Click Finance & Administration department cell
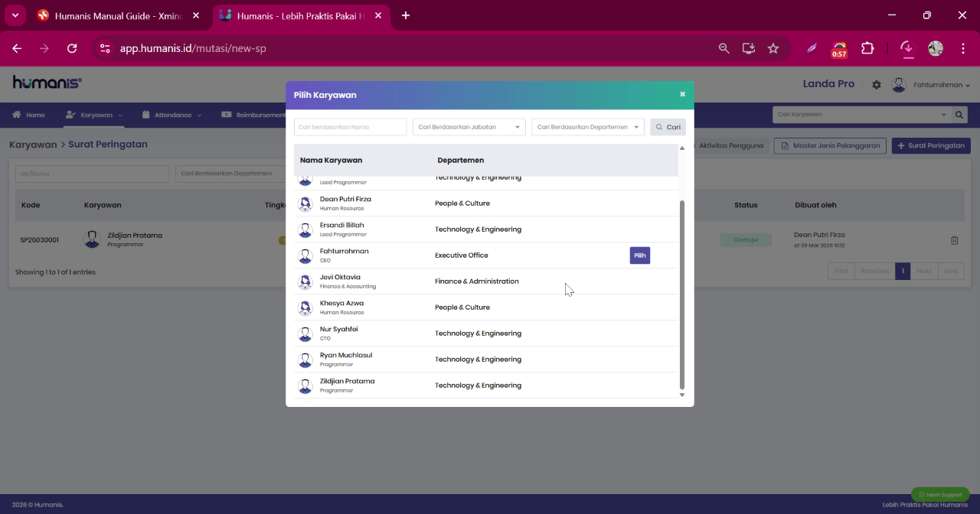This screenshot has height=514, width=980. coord(476,281)
